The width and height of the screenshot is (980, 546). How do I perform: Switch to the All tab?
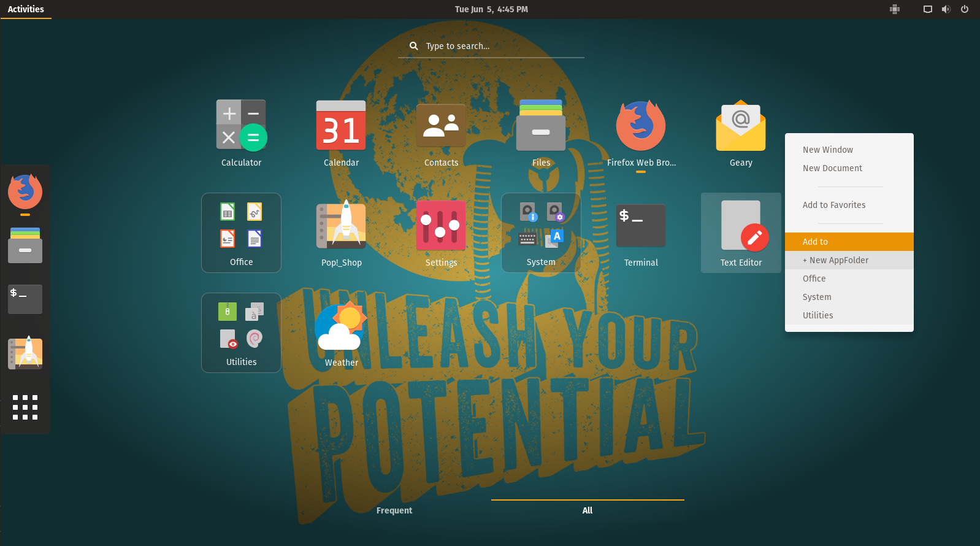pyautogui.click(x=588, y=510)
